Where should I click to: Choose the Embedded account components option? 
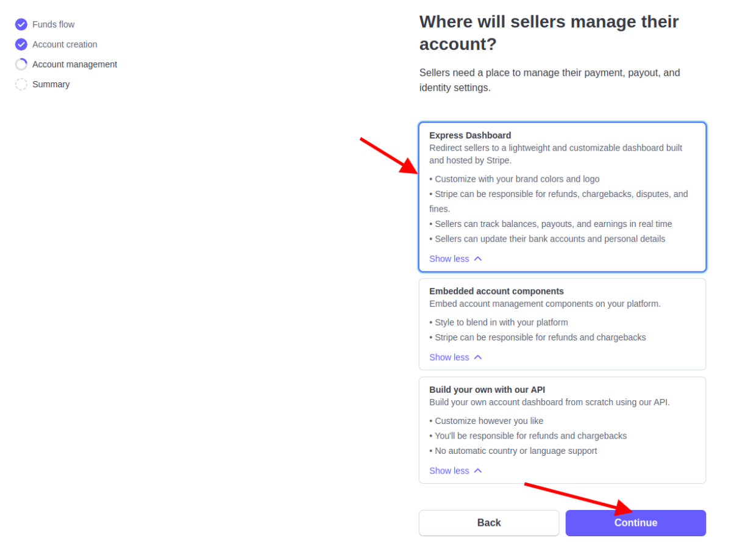pyautogui.click(x=562, y=298)
